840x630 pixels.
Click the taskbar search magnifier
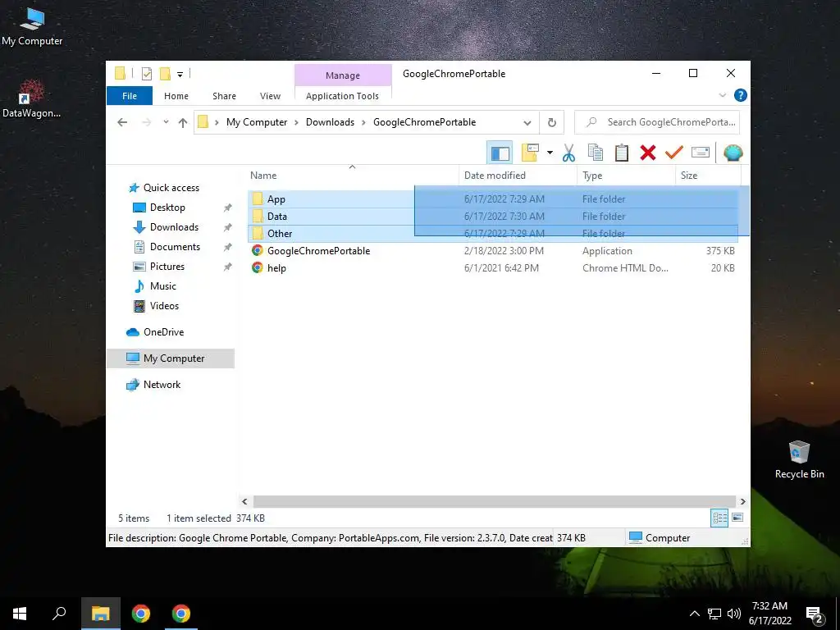pos(59,614)
